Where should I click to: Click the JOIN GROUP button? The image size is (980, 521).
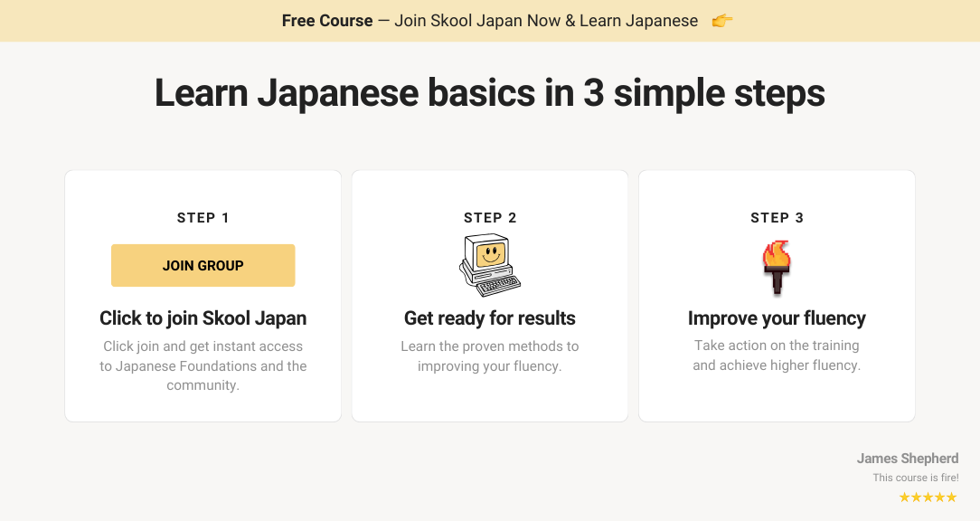(x=203, y=265)
